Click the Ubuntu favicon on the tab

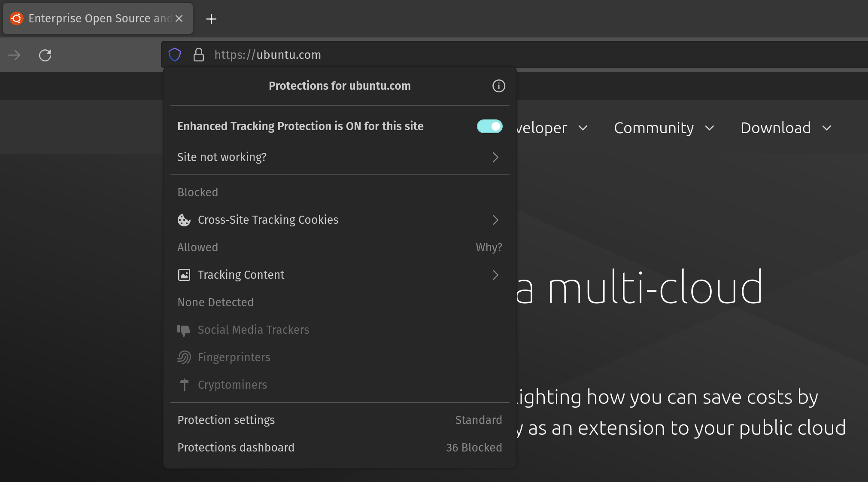click(17, 18)
